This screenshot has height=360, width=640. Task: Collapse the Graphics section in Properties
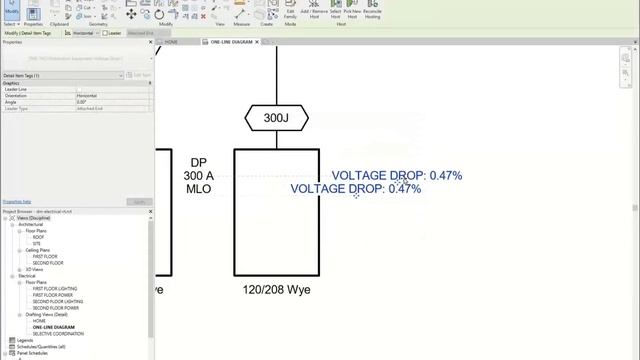click(150, 83)
